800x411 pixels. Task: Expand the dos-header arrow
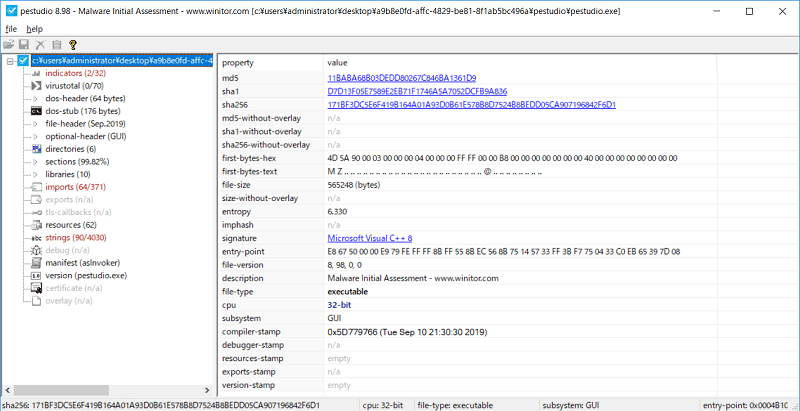[x=36, y=98]
